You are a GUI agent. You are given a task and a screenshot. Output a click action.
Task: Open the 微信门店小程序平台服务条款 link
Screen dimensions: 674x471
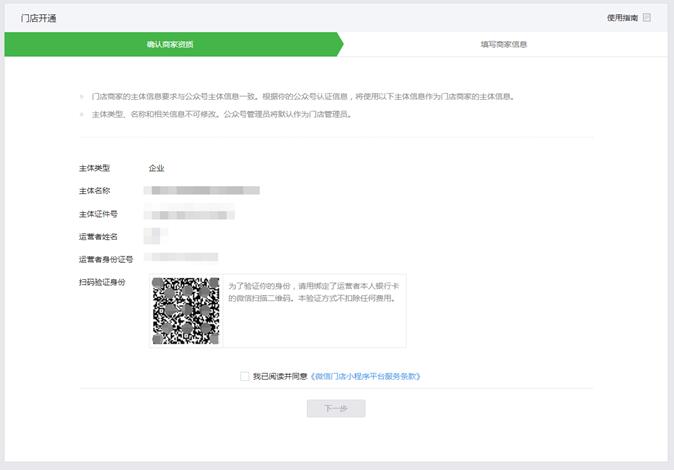(365, 376)
